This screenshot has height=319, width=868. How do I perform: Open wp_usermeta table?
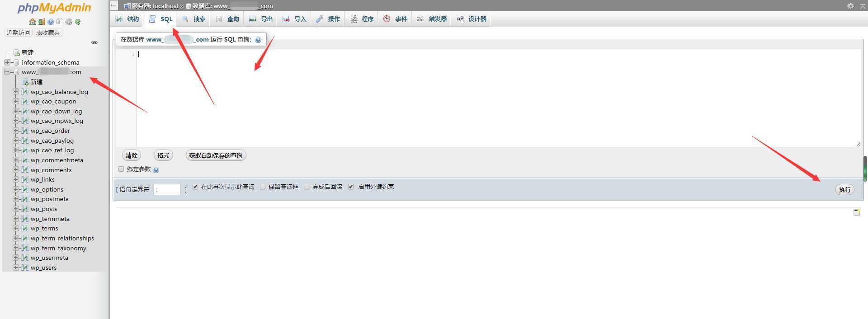pos(49,258)
